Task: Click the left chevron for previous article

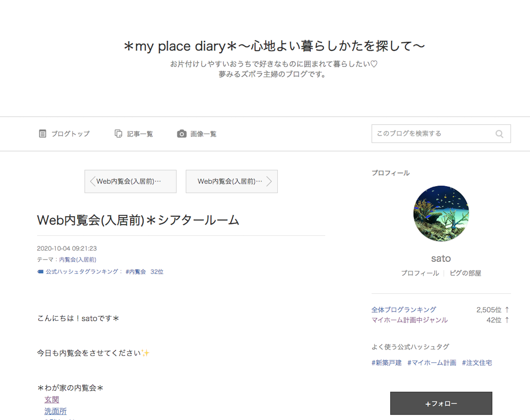Action: [93, 181]
